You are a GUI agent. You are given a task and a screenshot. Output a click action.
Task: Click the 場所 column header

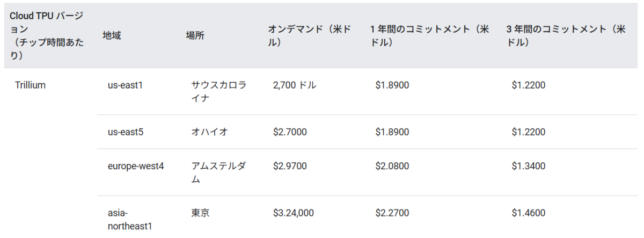195,36
